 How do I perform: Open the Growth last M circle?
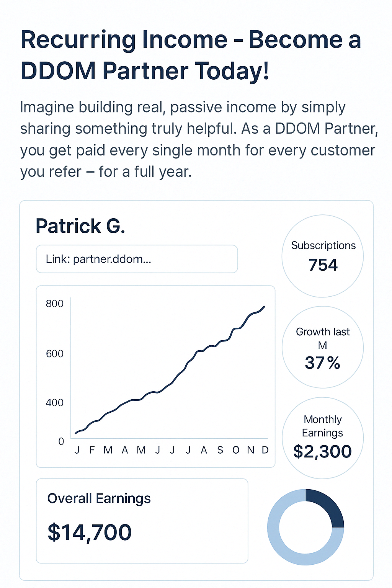coord(323,347)
